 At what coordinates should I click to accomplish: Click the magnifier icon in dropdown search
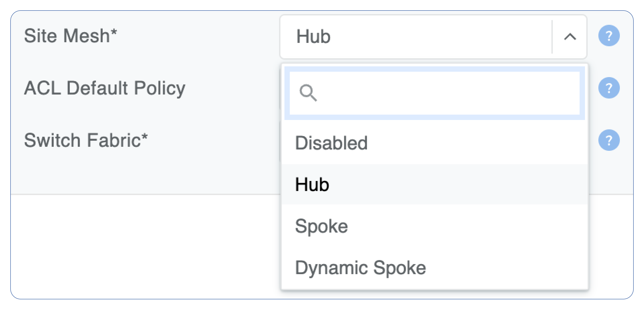pyautogui.click(x=308, y=93)
